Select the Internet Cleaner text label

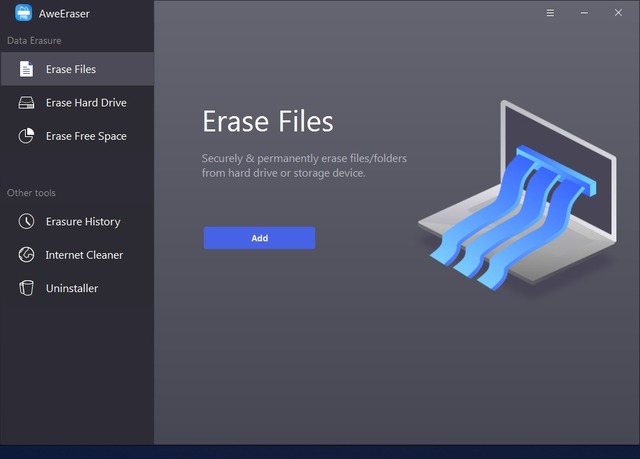pyautogui.click(x=84, y=255)
